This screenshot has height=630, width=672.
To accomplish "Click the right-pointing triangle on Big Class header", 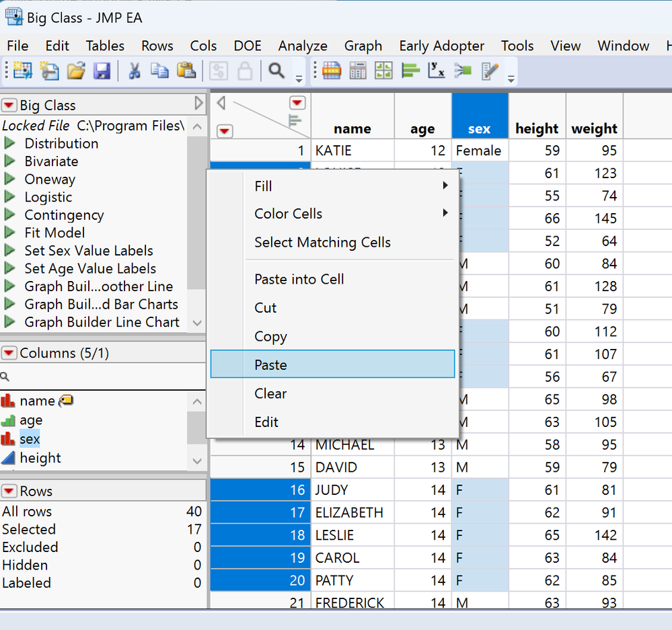I will 198,104.
